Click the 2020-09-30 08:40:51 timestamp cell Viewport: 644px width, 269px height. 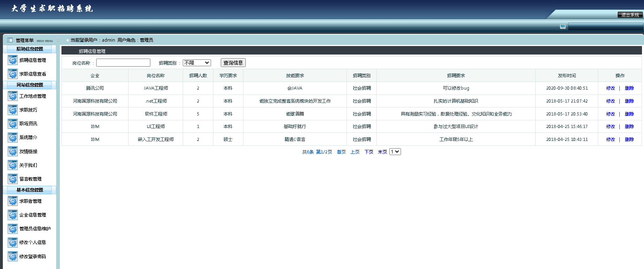pos(567,88)
